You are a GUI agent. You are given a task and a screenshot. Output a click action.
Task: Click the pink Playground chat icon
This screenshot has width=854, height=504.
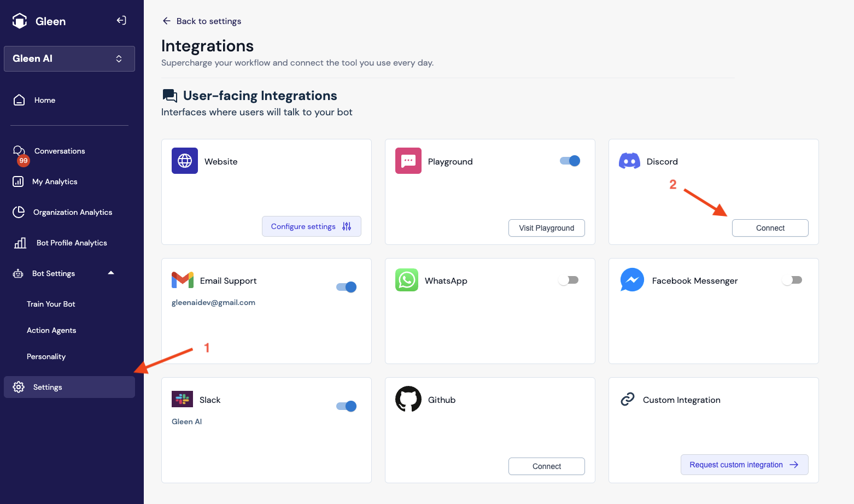[408, 161]
